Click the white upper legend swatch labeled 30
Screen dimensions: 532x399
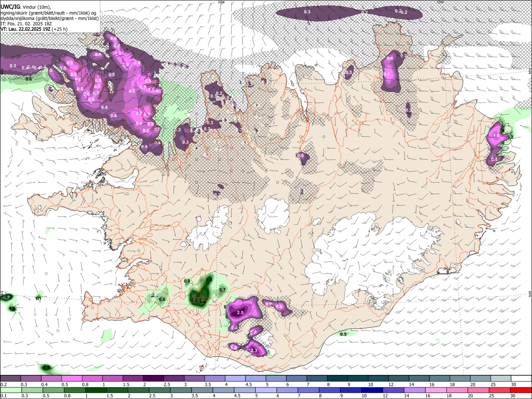pyautogui.click(x=521, y=379)
